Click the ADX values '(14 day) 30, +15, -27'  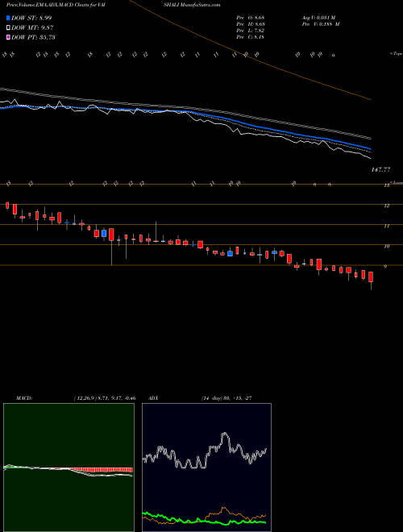226,398
